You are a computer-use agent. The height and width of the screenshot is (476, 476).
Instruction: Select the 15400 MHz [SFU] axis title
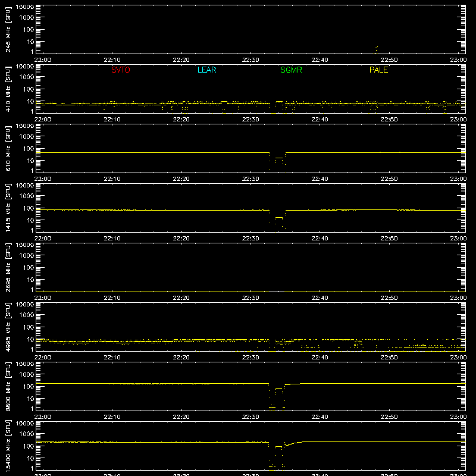point(8,446)
